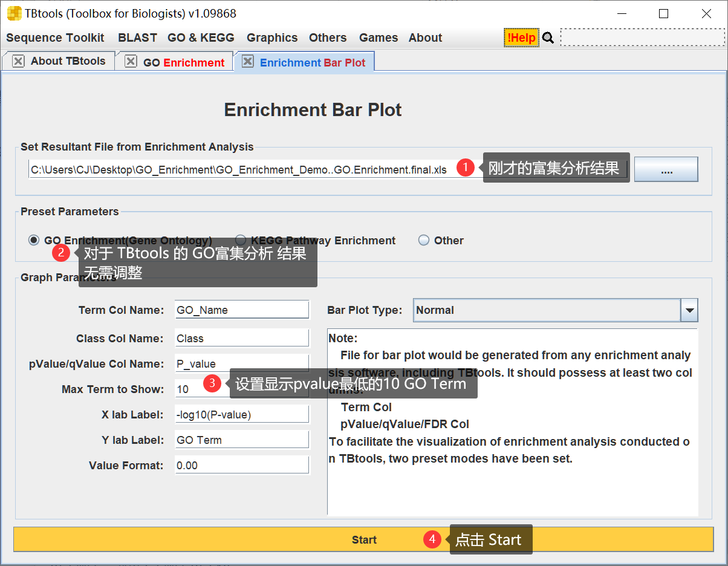Open the Sequence Toolkit menu

55,37
